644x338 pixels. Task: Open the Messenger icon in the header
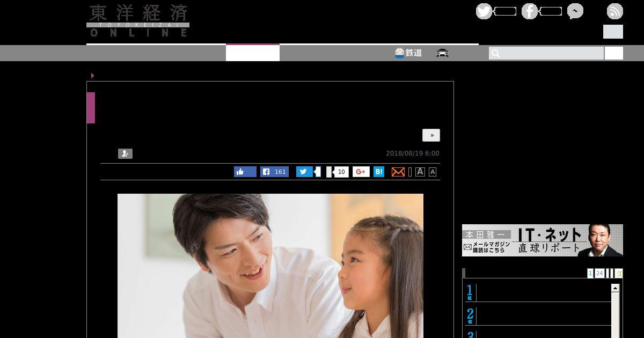[575, 11]
